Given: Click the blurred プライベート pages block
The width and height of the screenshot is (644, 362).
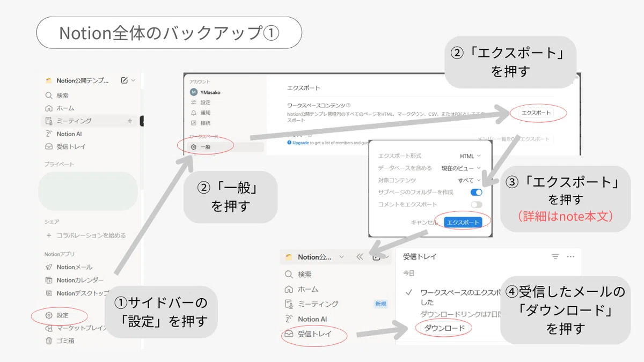Looking at the screenshot, I should (88, 191).
